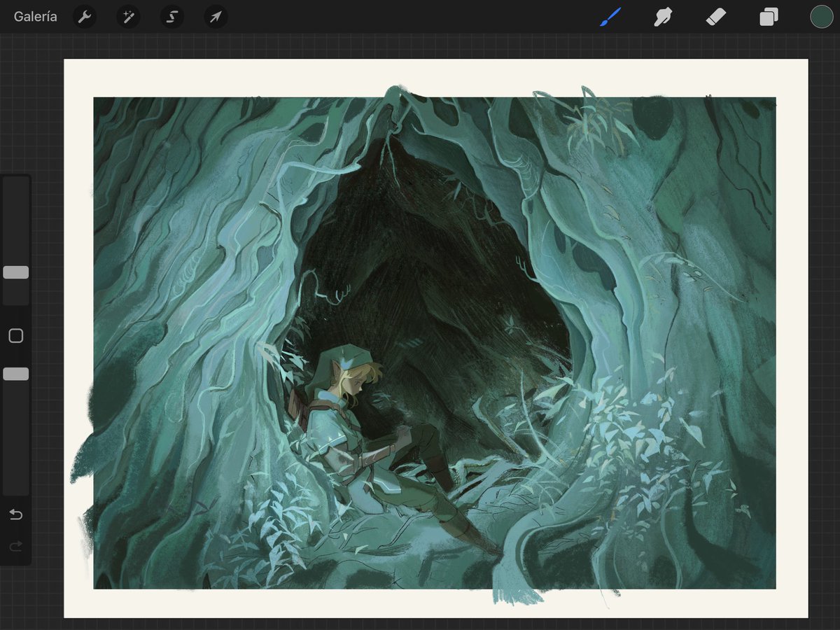Click the brush opacity slider handle
The height and width of the screenshot is (630, 840).
(x=16, y=374)
